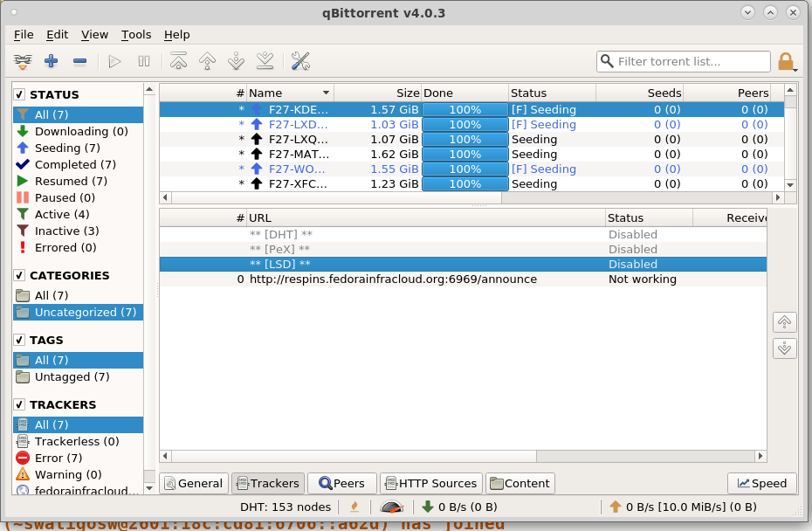Viewport: 812px width, 531px height.
Task: Move torrent to top of queue icon
Action: tap(178, 61)
